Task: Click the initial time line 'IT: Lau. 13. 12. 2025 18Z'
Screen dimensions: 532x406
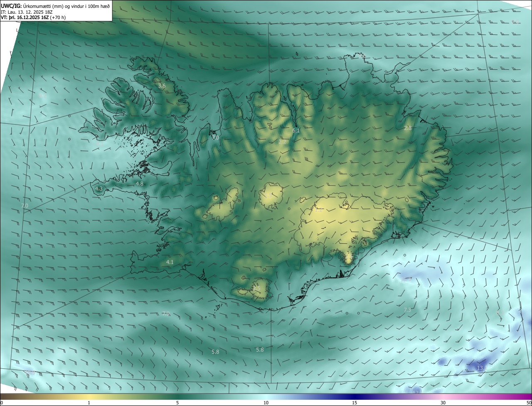Action: (x=27, y=12)
